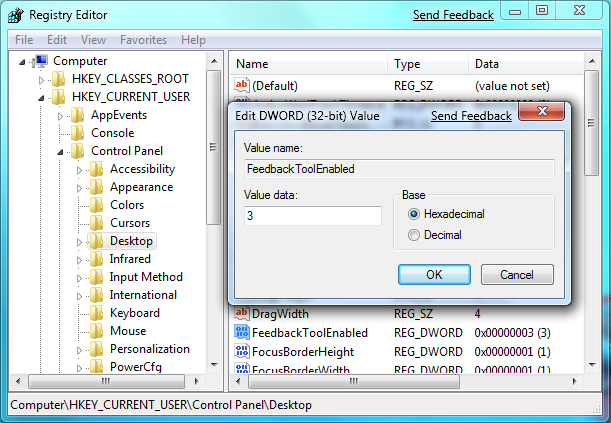Click the HKEY_CLASSES_ROOT folder icon
The image size is (611, 423).
click(x=58, y=79)
